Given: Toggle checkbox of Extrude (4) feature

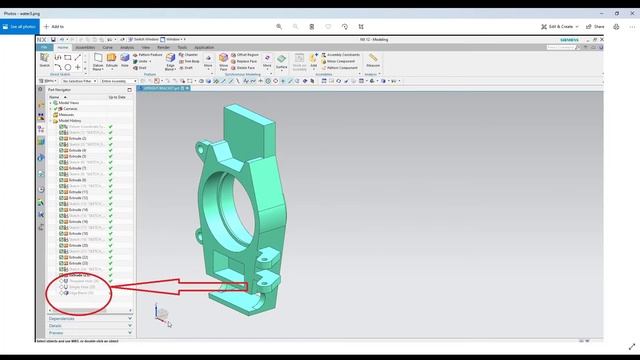Looking at the screenshot, I should pos(61,150).
